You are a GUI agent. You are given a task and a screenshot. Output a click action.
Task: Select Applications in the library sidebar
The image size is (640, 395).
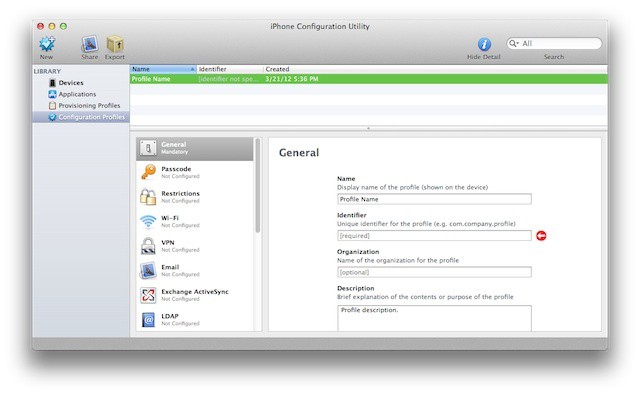(77, 94)
